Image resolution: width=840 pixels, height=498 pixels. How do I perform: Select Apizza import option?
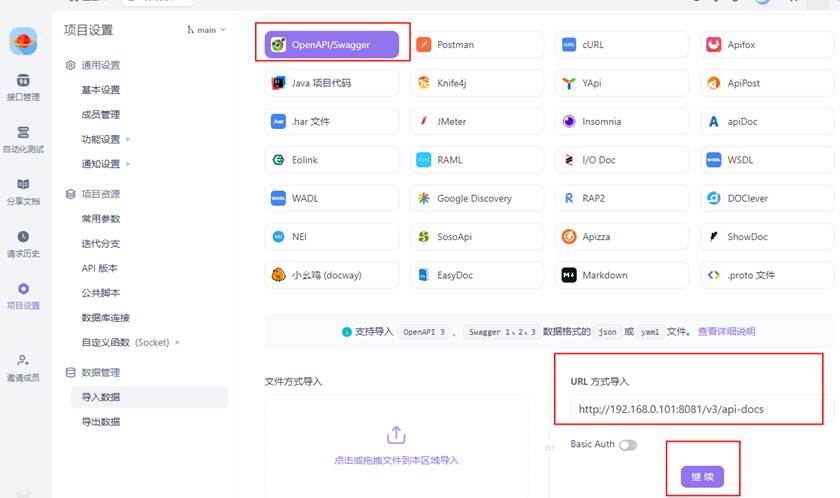click(x=622, y=237)
